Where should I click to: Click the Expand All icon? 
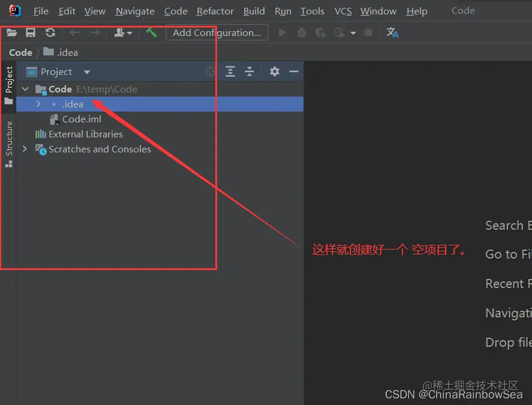230,71
